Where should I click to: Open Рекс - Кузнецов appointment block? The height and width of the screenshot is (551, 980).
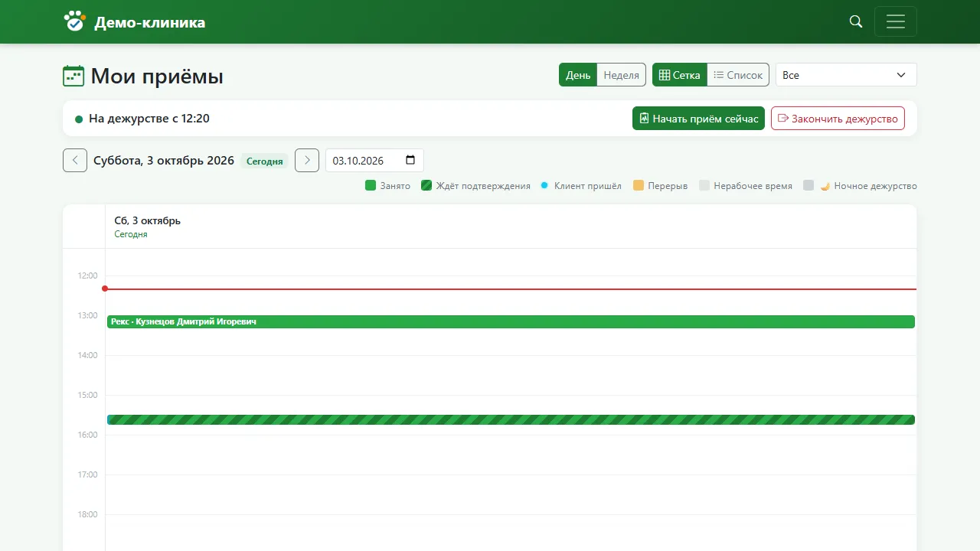(x=511, y=321)
